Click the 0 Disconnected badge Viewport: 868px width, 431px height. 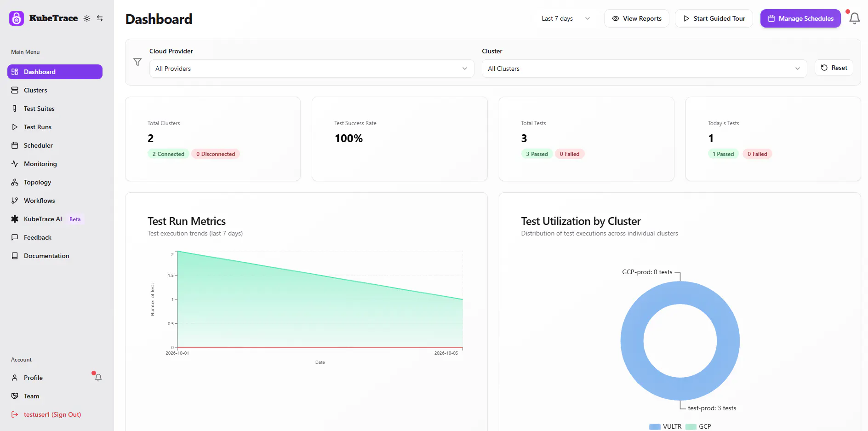[x=216, y=154]
